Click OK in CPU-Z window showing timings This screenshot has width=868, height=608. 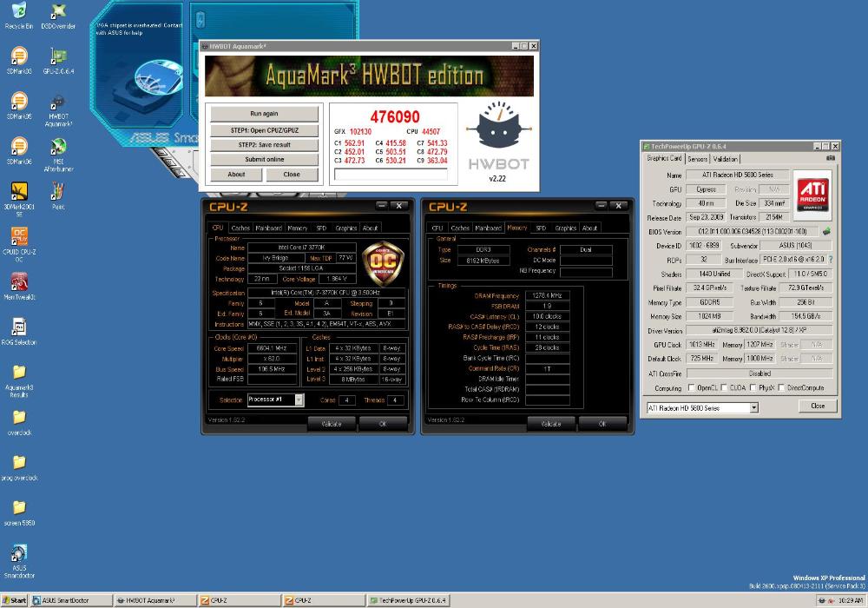(602, 424)
